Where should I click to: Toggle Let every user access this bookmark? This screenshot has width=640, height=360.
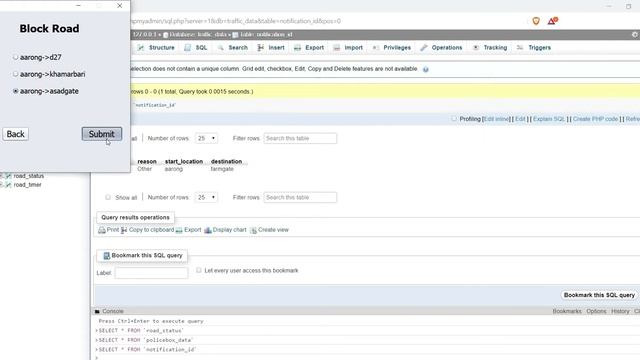(199, 270)
